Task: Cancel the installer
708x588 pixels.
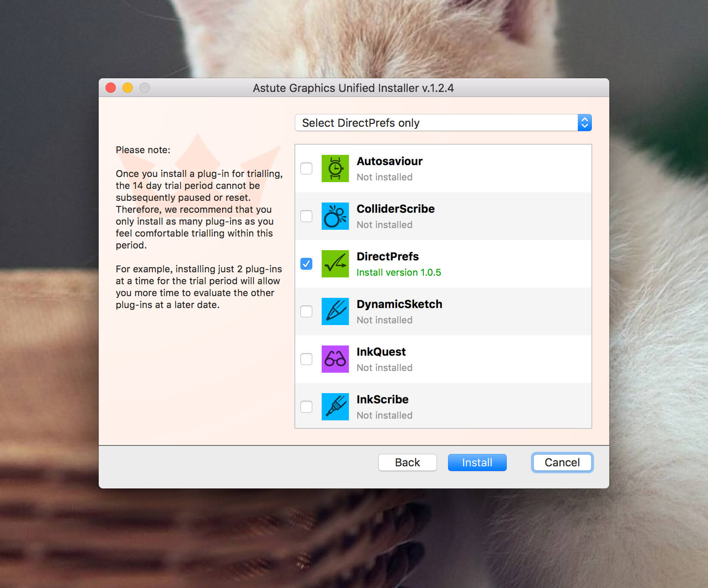Action: pos(562,462)
